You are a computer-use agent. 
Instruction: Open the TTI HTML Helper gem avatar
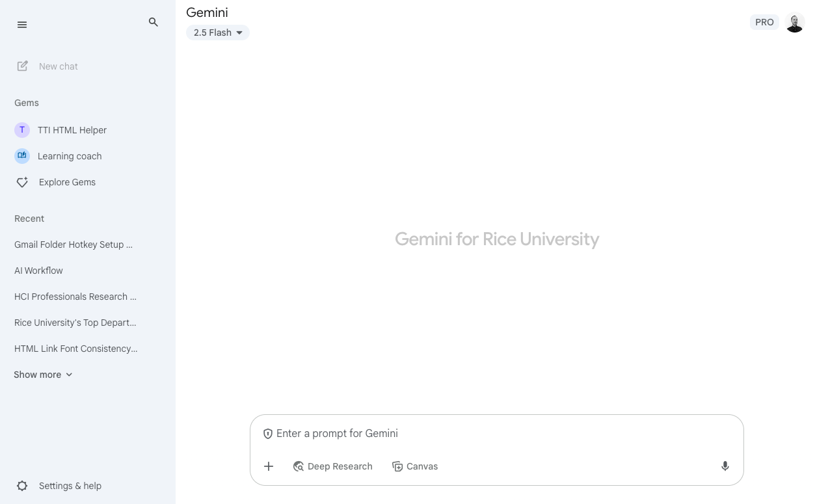[x=22, y=130]
